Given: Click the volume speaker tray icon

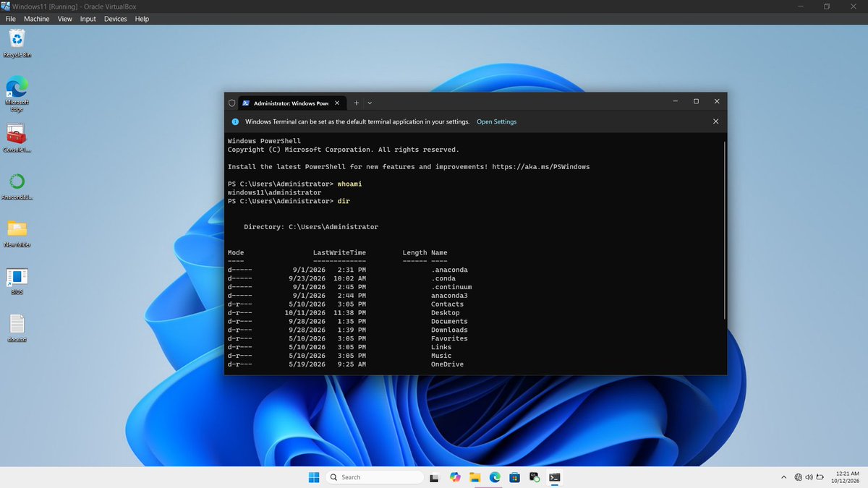Looking at the screenshot, I should pyautogui.click(x=809, y=477).
